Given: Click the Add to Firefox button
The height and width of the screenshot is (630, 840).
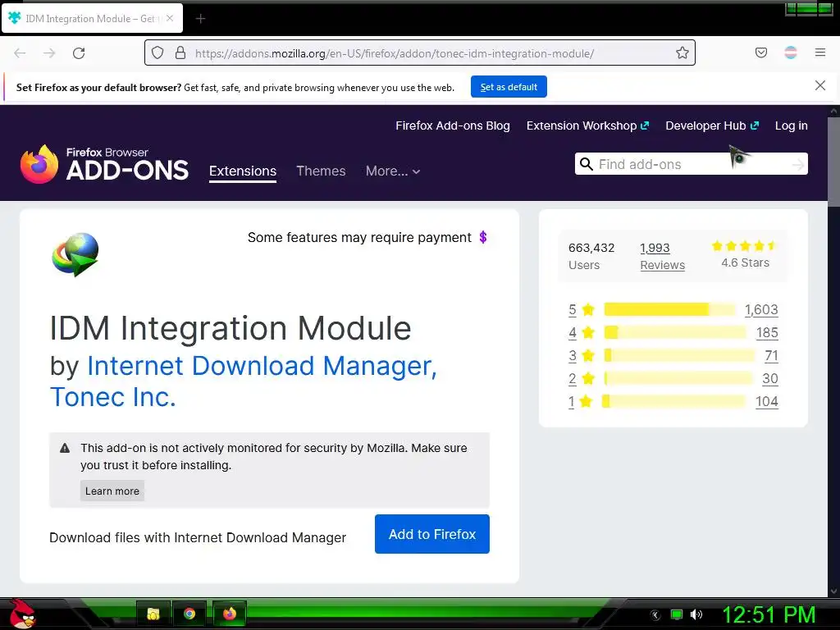Looking at the screenshot, I should 431,534.
